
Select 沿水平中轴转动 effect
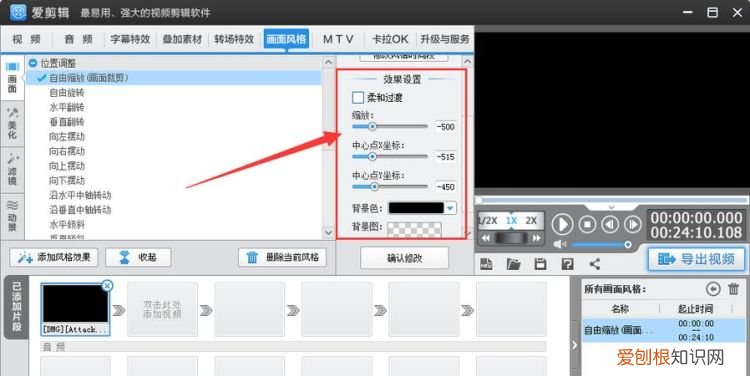click(x=80, y=195)
